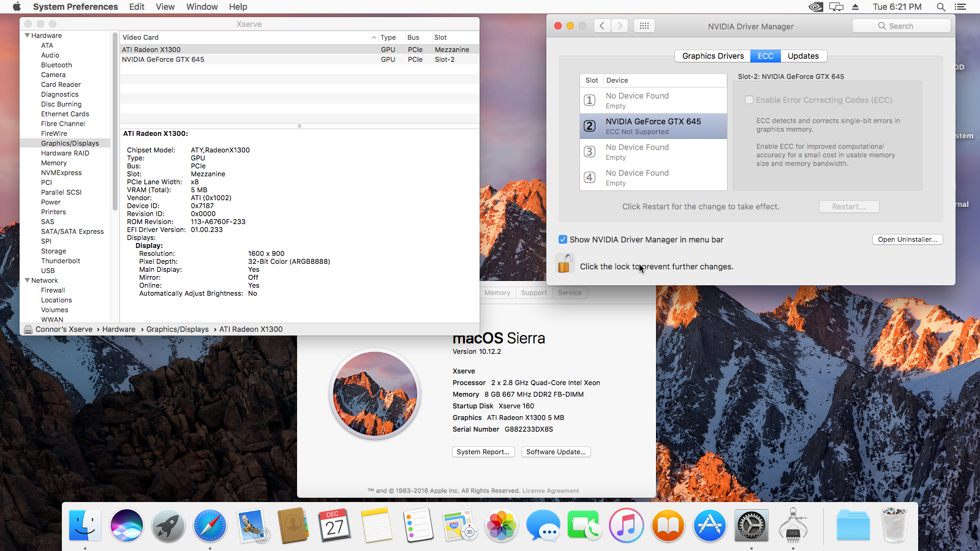Click the Restart button in ECC pane

pyautogui.click(x=849, y=207)
